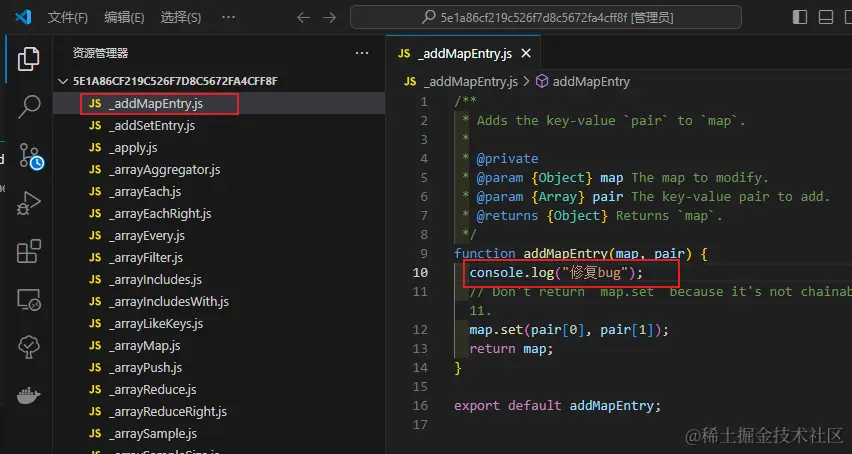Click the @returns {Object} comment line
Screen dimensions: 852x454
pyautogui.click(x=592, y=215)
